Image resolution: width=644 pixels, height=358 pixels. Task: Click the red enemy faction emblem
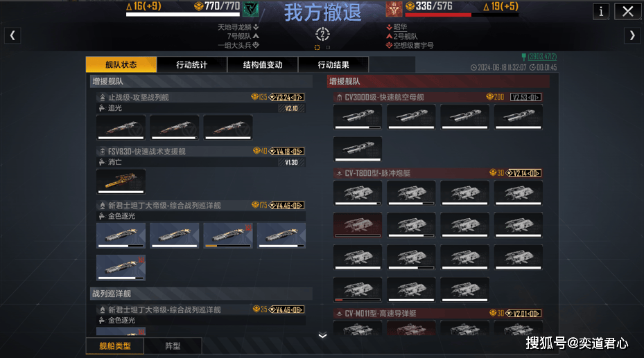click(x=394, y=9)
